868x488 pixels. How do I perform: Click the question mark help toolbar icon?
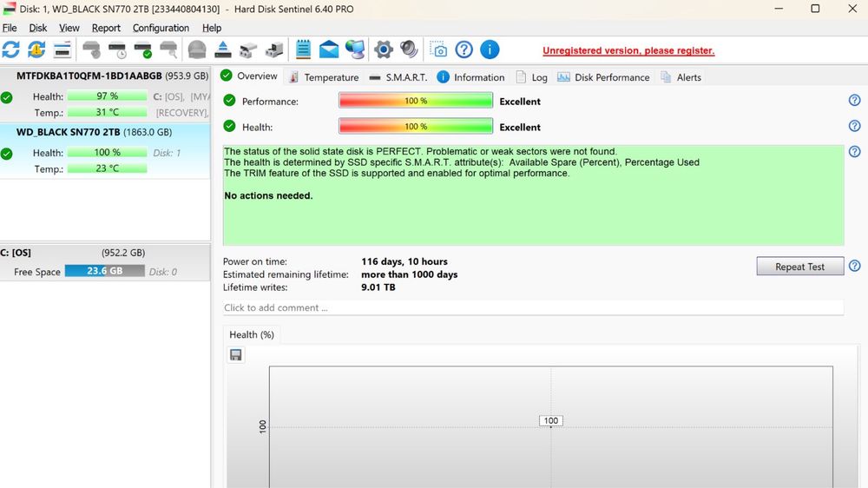tap(464, 49)
